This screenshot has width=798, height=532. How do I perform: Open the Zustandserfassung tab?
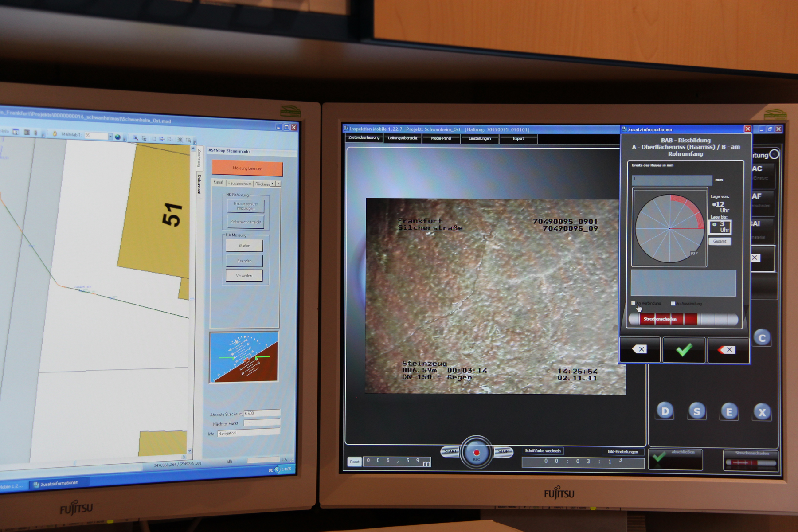(x=364, y=138)
